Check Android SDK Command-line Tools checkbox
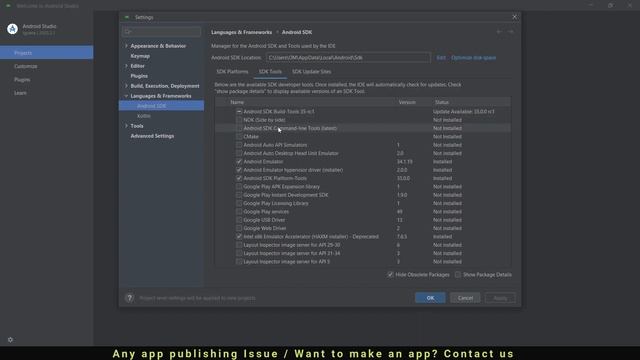 tap(239, 128)
